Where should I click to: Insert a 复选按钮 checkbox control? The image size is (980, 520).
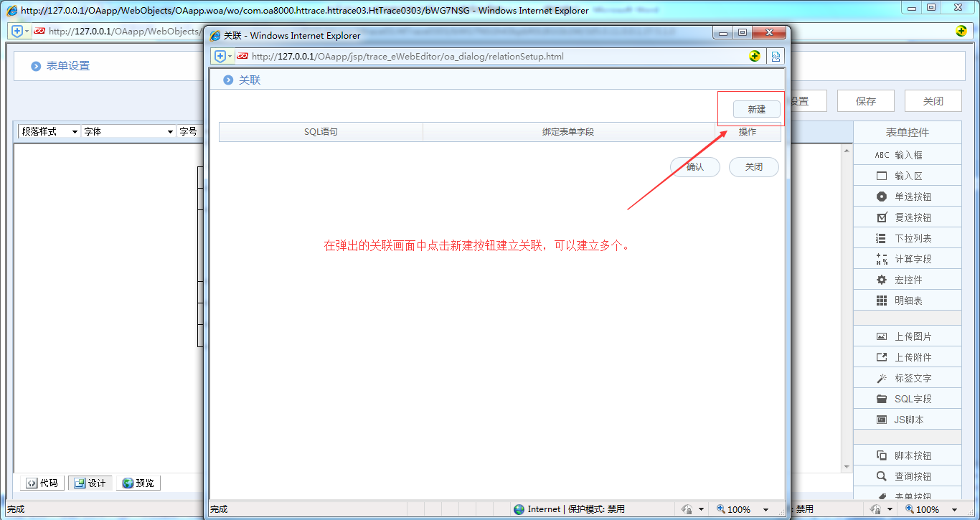coord(908,217)
